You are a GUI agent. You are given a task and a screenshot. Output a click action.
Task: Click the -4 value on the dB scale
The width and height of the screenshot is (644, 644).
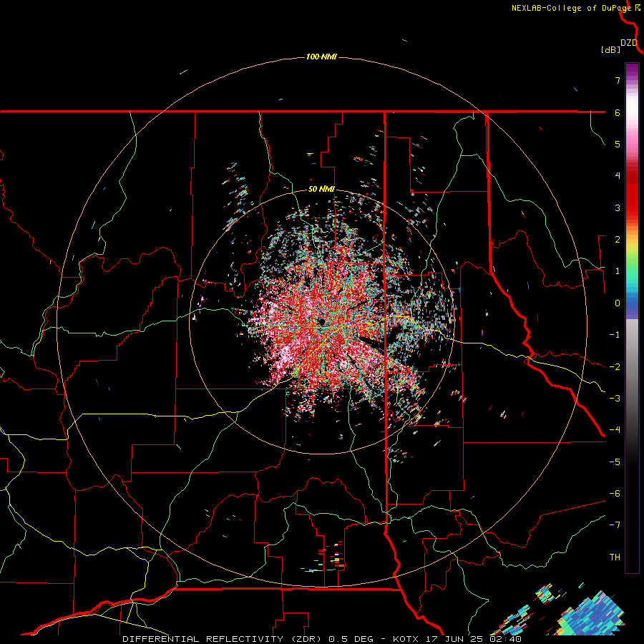point(615,429)
